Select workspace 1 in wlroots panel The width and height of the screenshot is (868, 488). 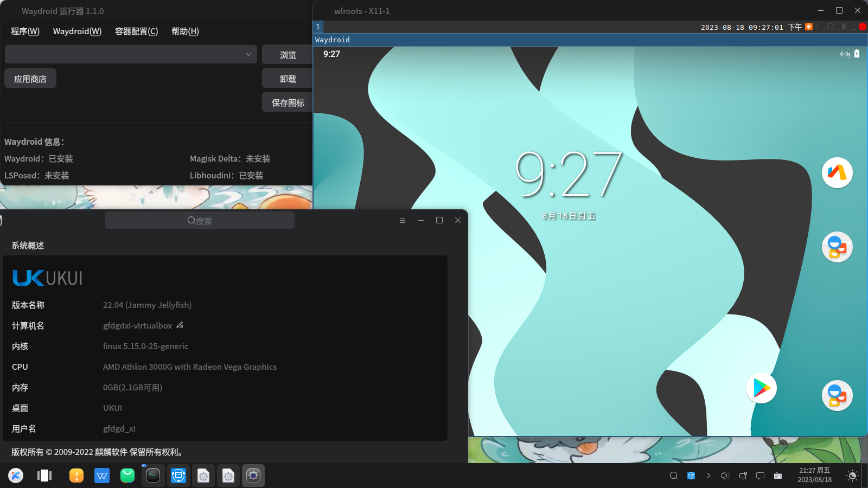pos(318,27)
